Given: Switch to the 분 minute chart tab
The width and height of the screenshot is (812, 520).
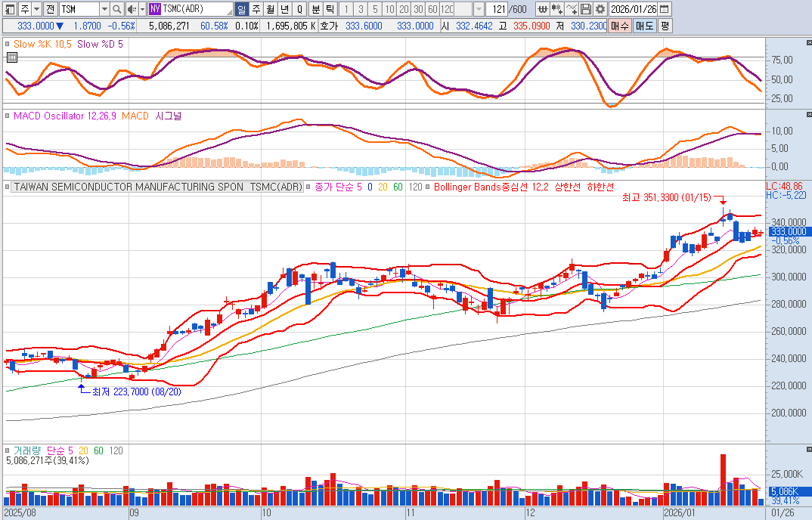Looking at the screenshot, I should [x=316, y=9].
